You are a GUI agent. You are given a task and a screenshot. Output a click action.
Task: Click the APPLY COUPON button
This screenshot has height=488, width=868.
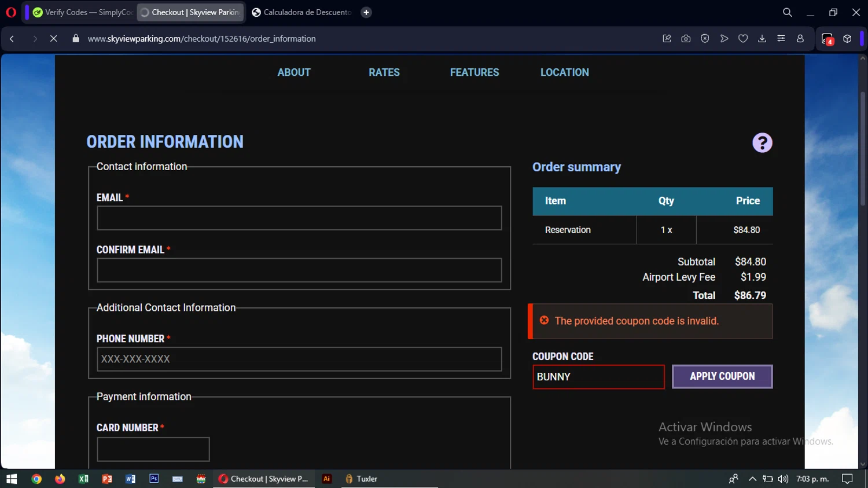point(722,376)
